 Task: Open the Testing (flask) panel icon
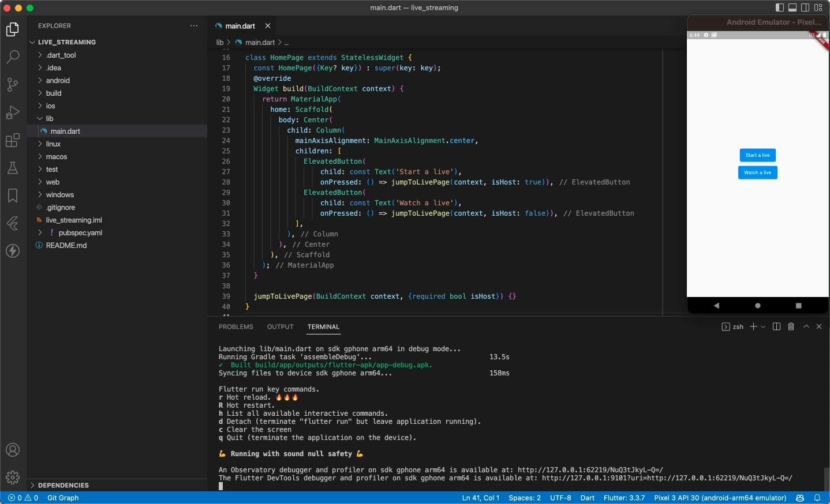tap(13, 168)
